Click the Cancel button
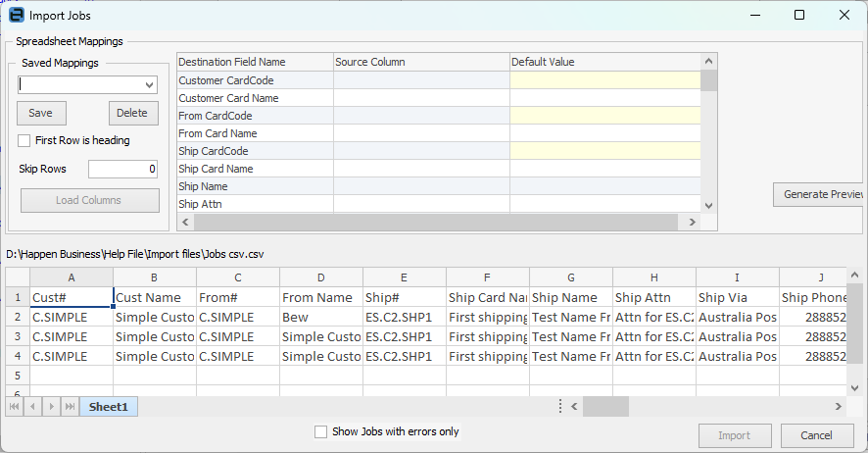Viewport: 868px width, 453px height. pyautogui.click(x=817, y=435)
